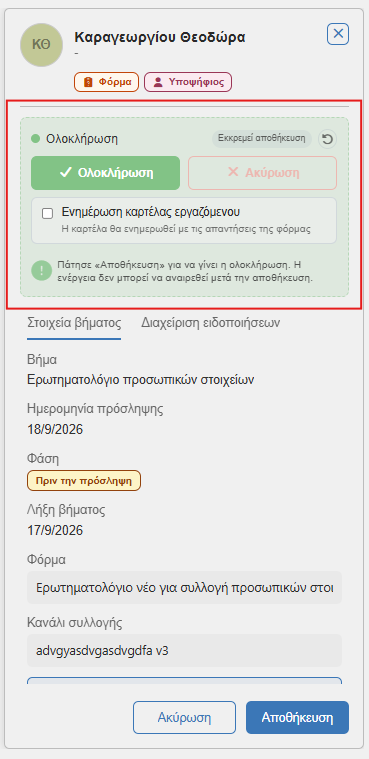
Task: Click the clipboard icon in Φόρμα badge
Action: click(x=88, y=82)
